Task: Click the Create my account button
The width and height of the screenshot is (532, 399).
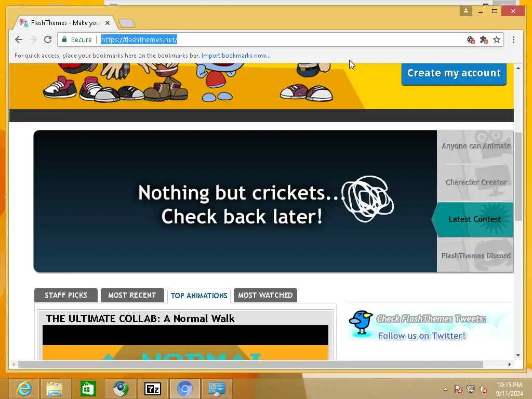Action: click(454, 73)
